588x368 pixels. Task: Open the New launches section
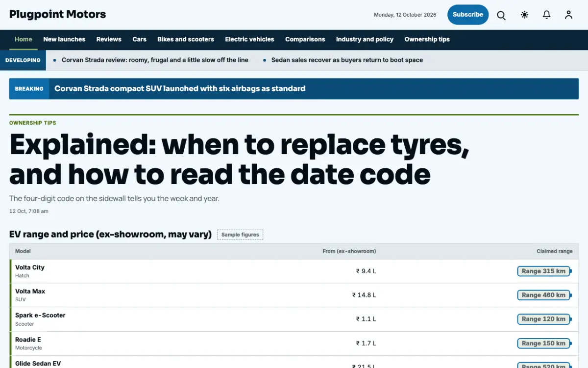[64, 39]
